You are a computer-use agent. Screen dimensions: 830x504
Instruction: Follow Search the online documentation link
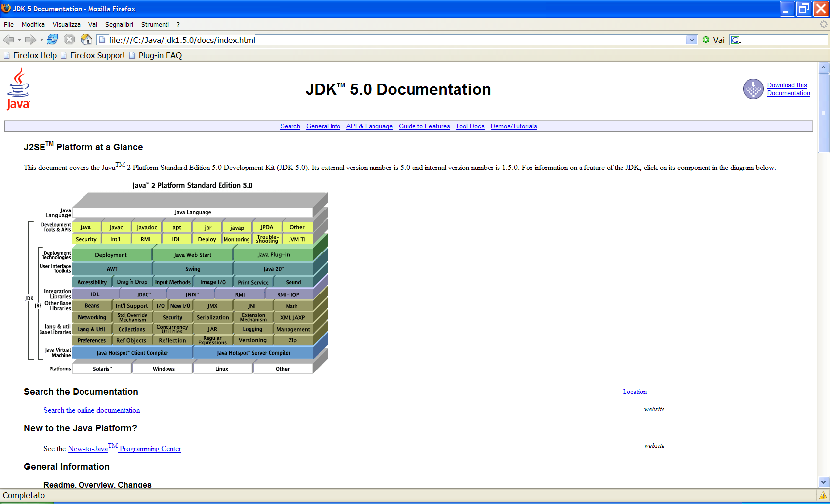click(x=91, y=410)
